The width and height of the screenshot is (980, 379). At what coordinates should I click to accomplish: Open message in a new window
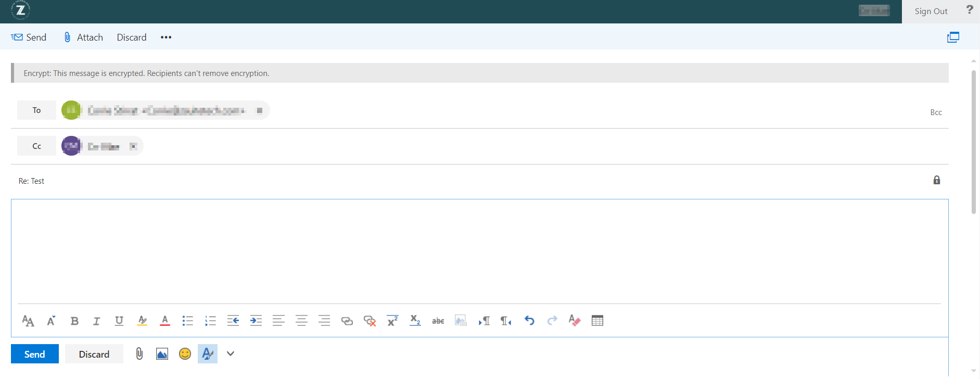[953, 37]
